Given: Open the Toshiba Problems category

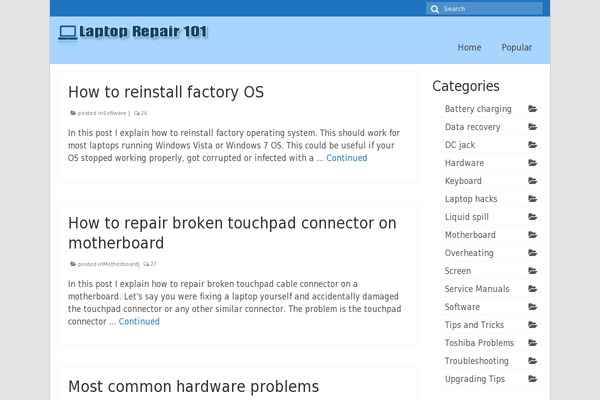Looking at the screenshot, I should click(479, 343).
